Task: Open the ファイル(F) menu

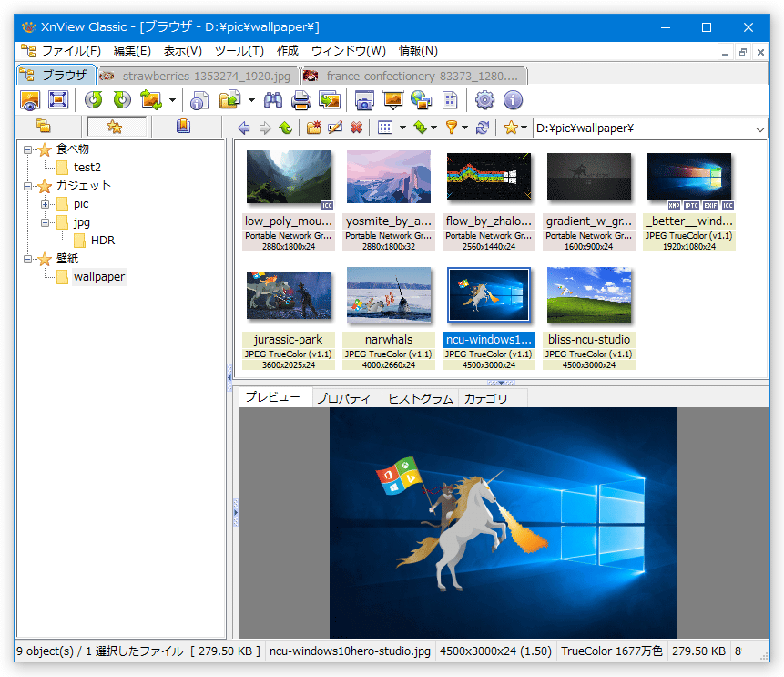Action: click(x=72, y=51)
